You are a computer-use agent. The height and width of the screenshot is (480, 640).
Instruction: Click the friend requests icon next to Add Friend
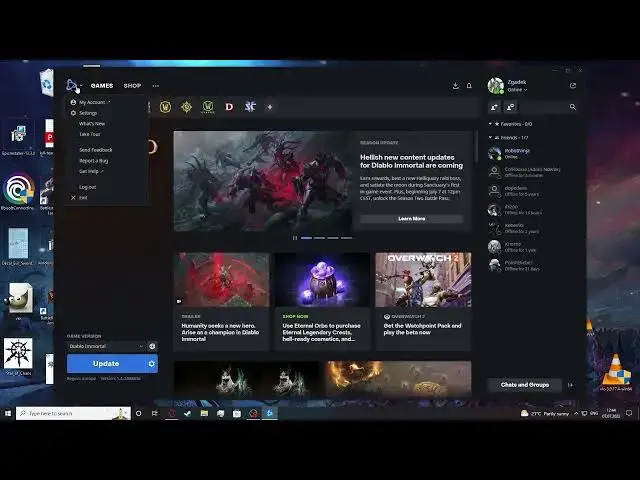pyautogui.click(x=510, y=107)
